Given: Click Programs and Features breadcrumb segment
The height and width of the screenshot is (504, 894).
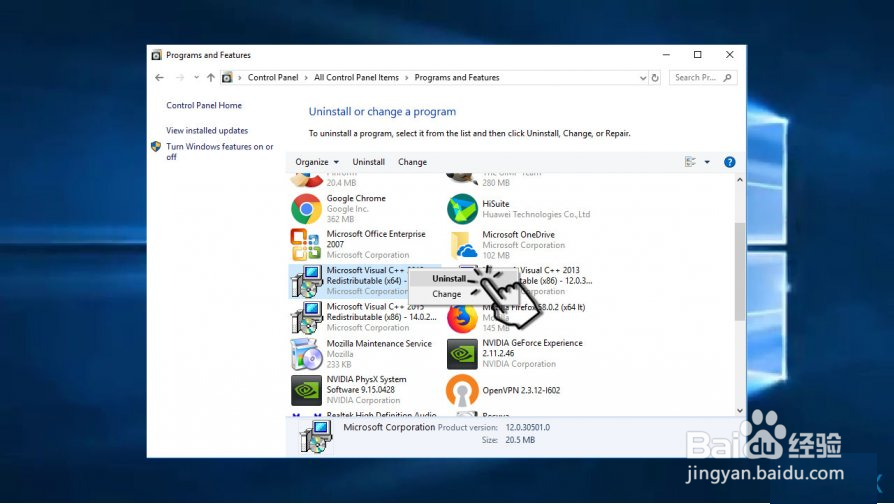Looking at the screenshot, I should (457, 78).
